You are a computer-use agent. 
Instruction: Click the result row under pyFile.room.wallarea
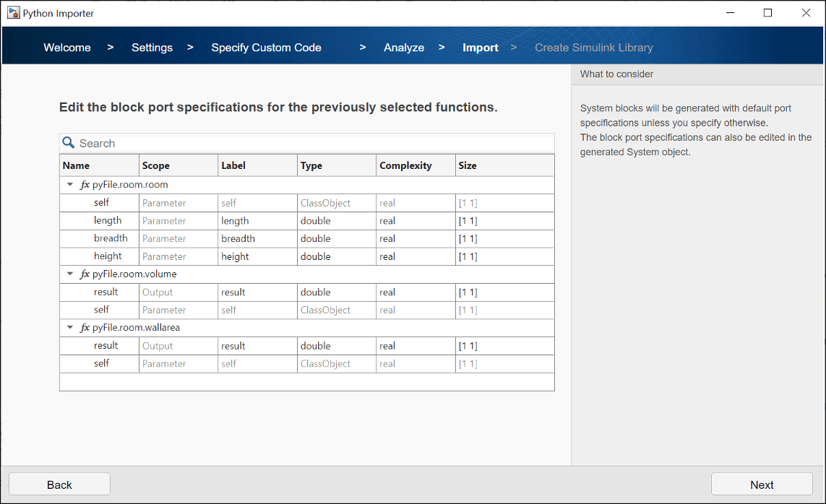coord(307,346)
